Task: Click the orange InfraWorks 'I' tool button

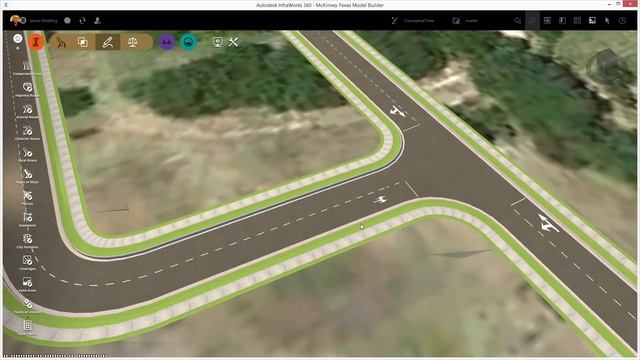Action: [x=36, y=42]
